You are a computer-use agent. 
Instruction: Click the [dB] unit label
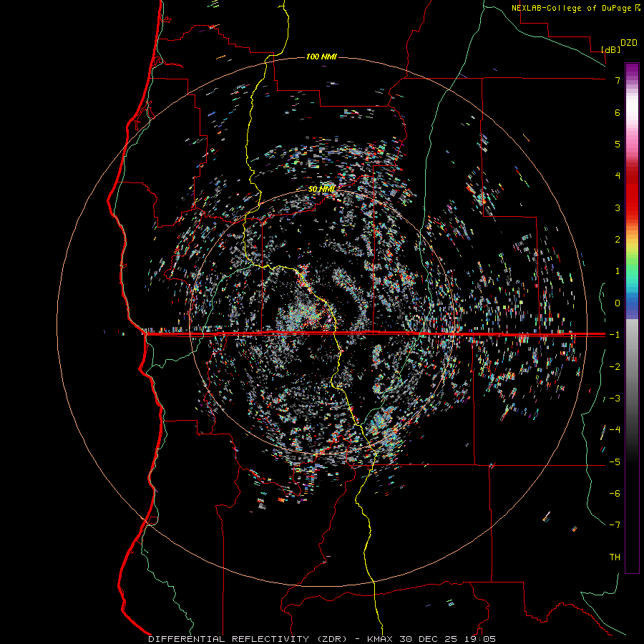coord(611,49)
